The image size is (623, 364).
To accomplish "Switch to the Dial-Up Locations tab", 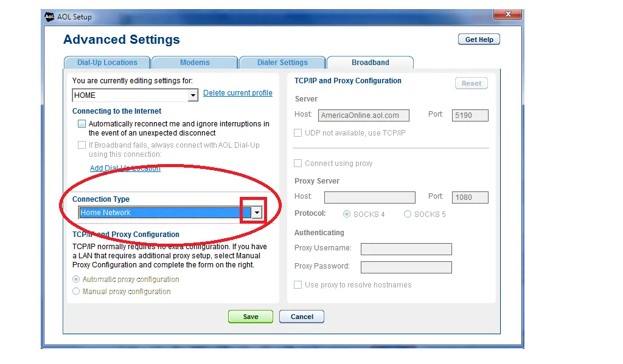I will [107, 63].
